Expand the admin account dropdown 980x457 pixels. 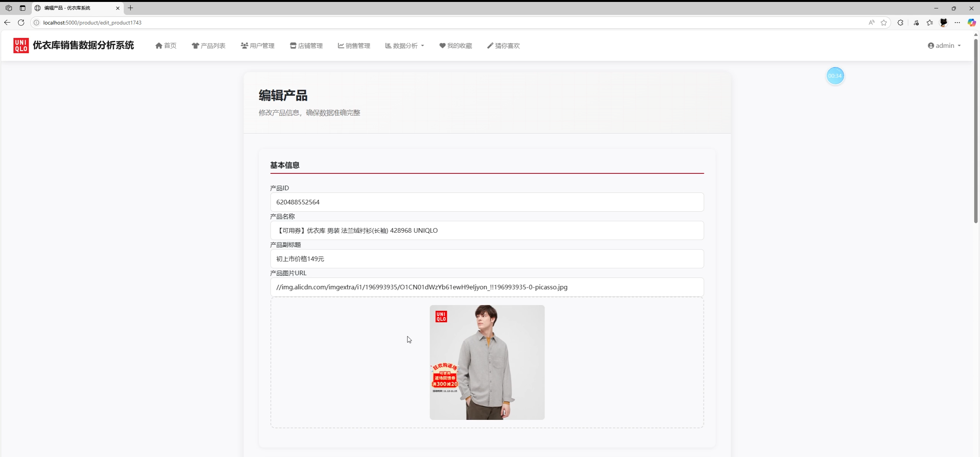click(x=944, y=46)
